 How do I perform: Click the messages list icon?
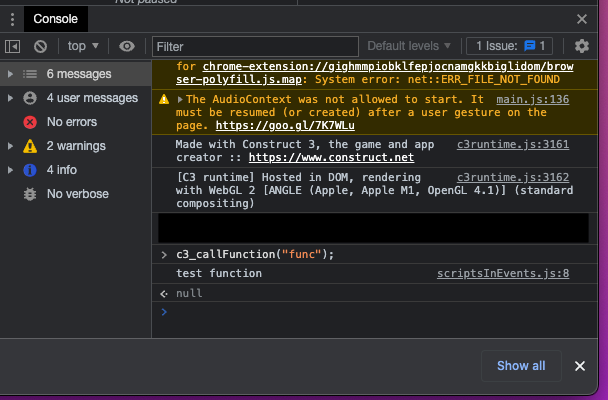pyautogui.click(x=30, y=74)
